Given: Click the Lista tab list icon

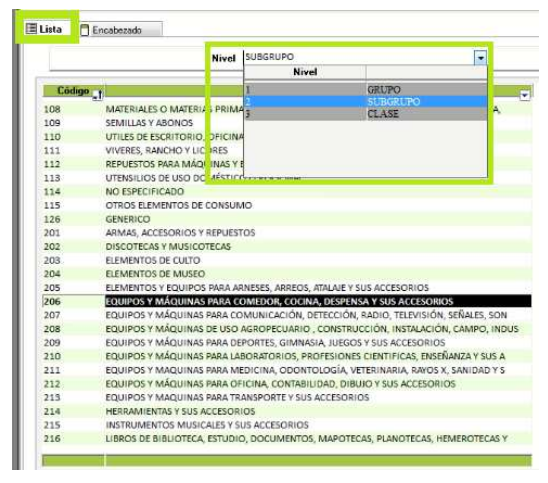Looking at the screenshot, I should (31, 29).
